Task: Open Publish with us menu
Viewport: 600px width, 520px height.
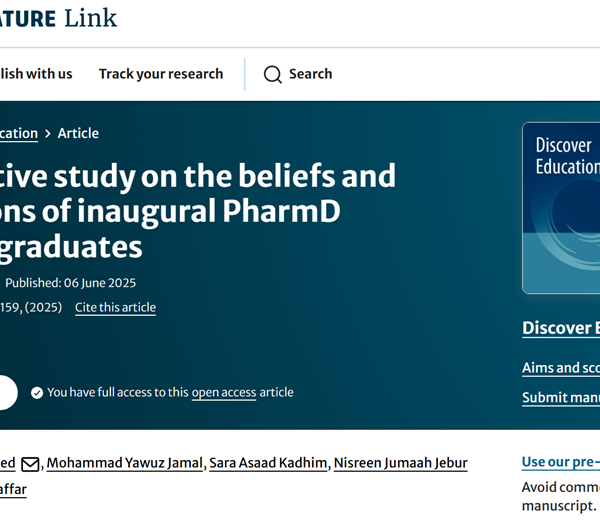Action: 36,74
